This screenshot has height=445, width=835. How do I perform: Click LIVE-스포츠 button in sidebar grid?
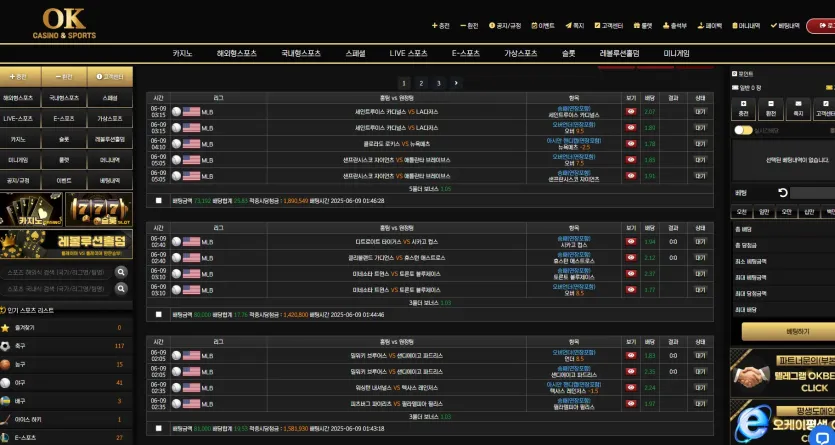point(21,118)
